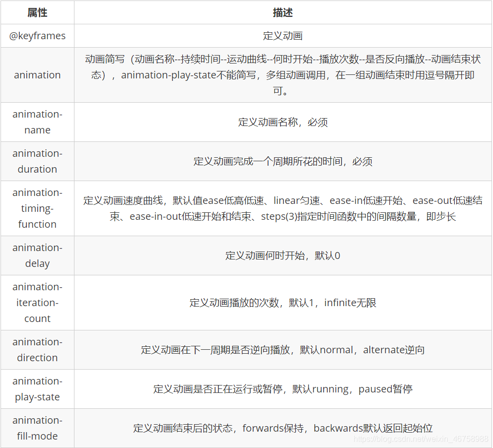Click the animation shorthand description cell
Screen dimensions: 493x448
coord(283,74)
